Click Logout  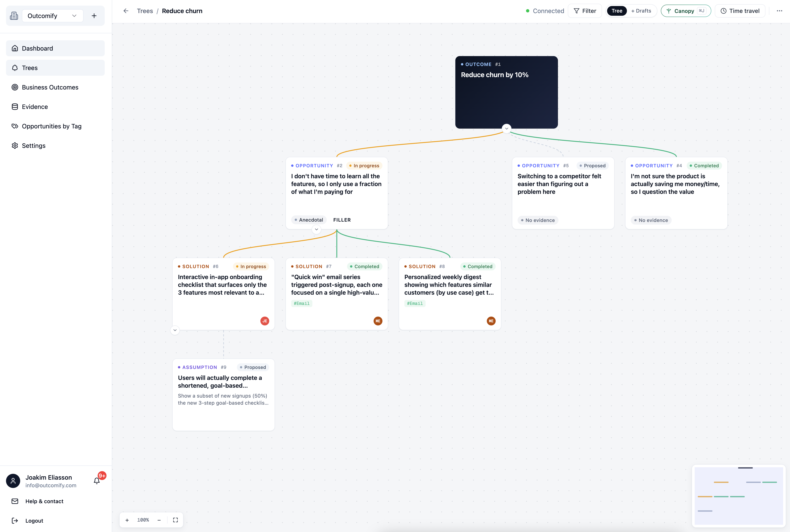coord(34,521)
